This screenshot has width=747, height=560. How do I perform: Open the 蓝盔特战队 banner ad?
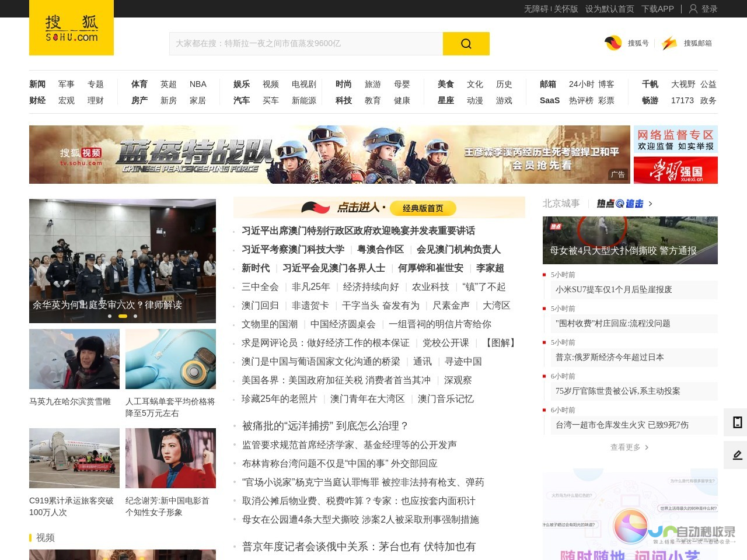coord(330,155)
